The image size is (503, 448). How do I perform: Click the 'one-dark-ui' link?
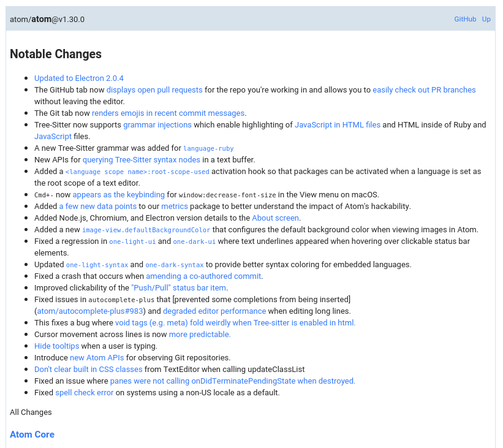click(194, 241)
